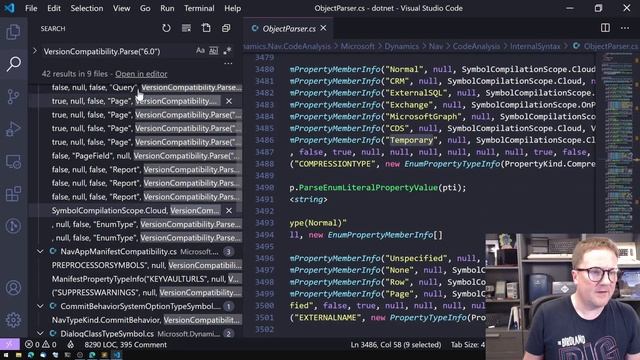Viewport: 640px width, 360px height.
Task: Click the 'Tab Size' status item
Action: pyautogui.click(x=467, y=344)
